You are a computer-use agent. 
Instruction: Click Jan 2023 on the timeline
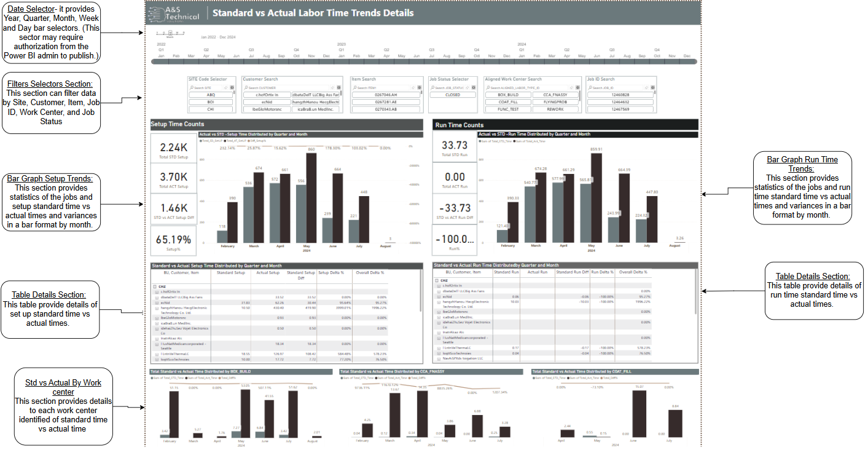(x=342, y=56)
